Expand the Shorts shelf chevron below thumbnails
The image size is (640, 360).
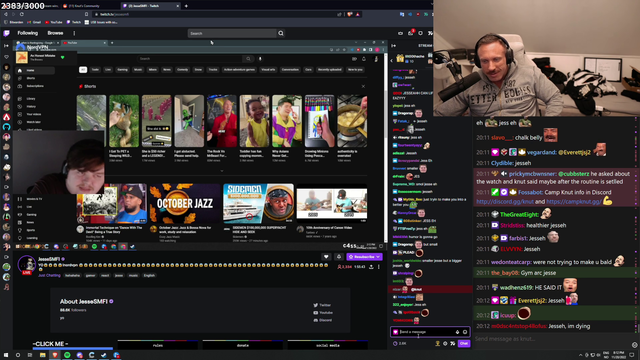coord(222,171)
